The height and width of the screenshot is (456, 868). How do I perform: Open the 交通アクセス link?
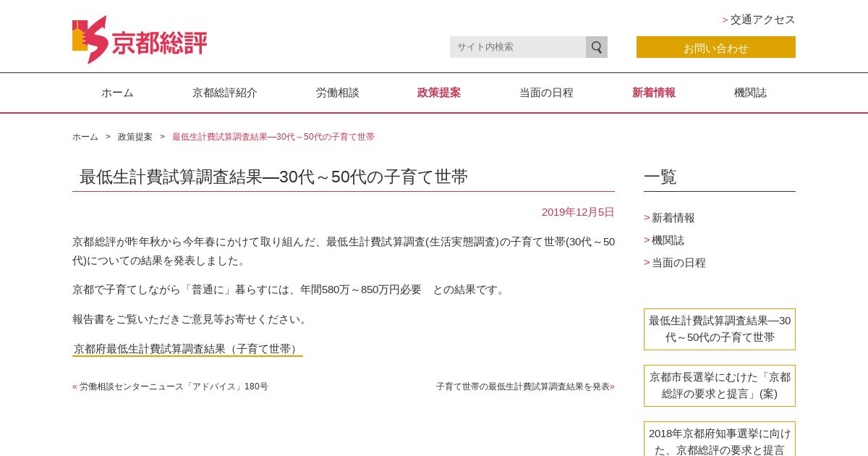(762, 20)
